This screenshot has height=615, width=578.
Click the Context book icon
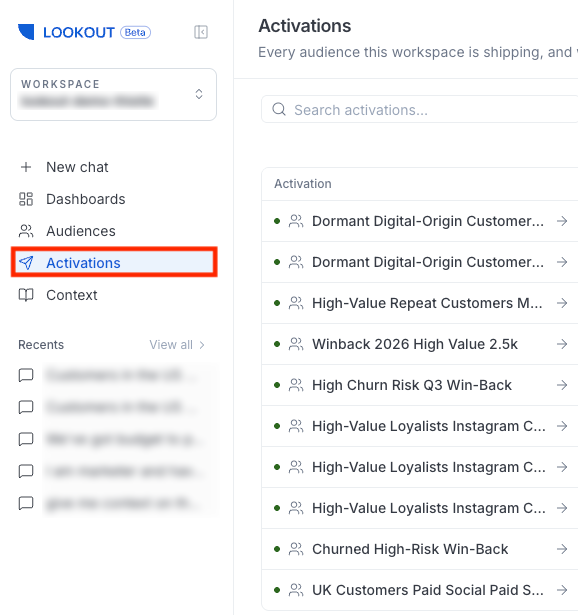coord(26,295)
